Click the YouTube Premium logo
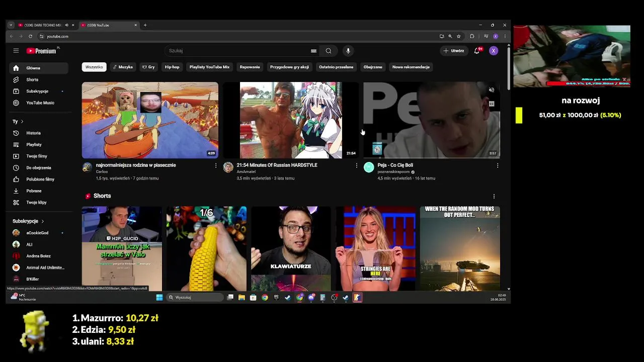Screen dimensions: 644x362 click(42, 51)
